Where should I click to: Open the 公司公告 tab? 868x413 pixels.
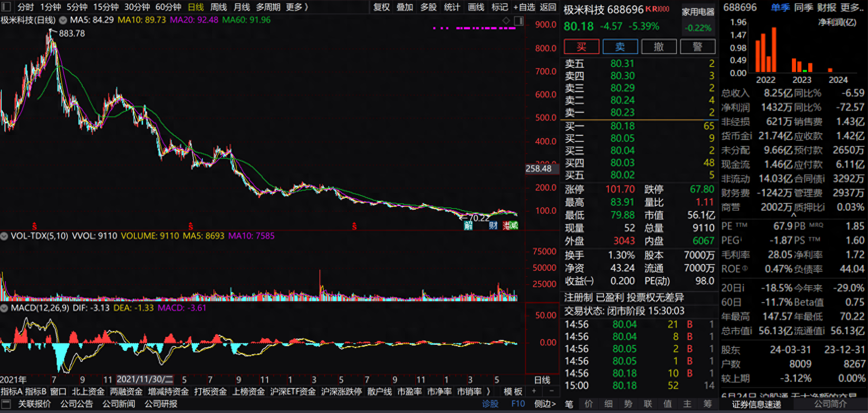click(77, 403)
